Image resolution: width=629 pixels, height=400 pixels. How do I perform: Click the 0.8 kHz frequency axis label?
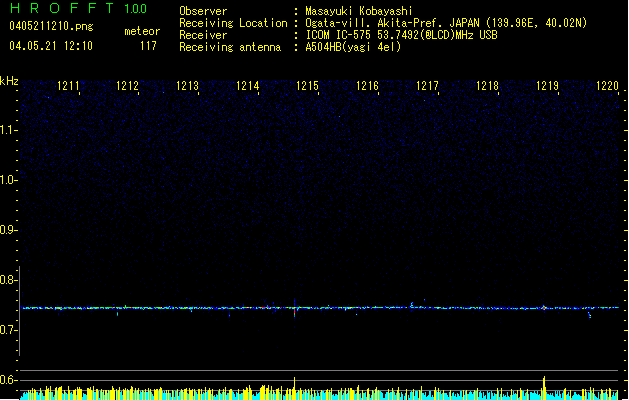click(9, 280)
